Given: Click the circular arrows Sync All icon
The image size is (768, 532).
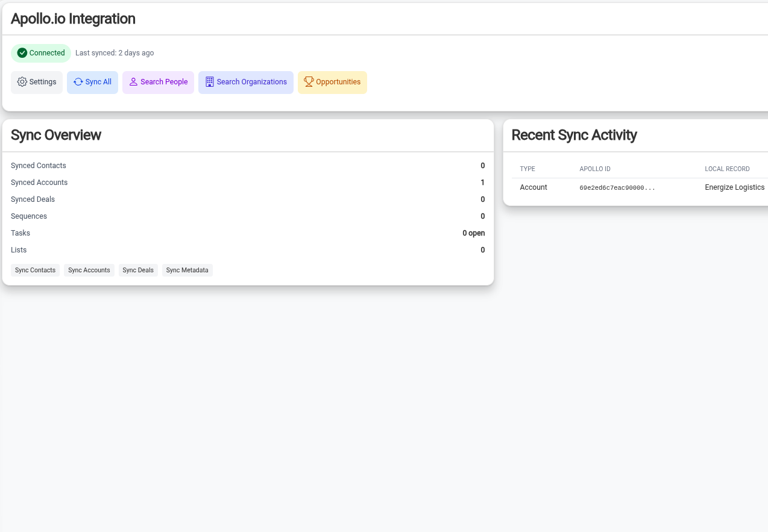Looking at the screenshot, I should tap(78, 82).
